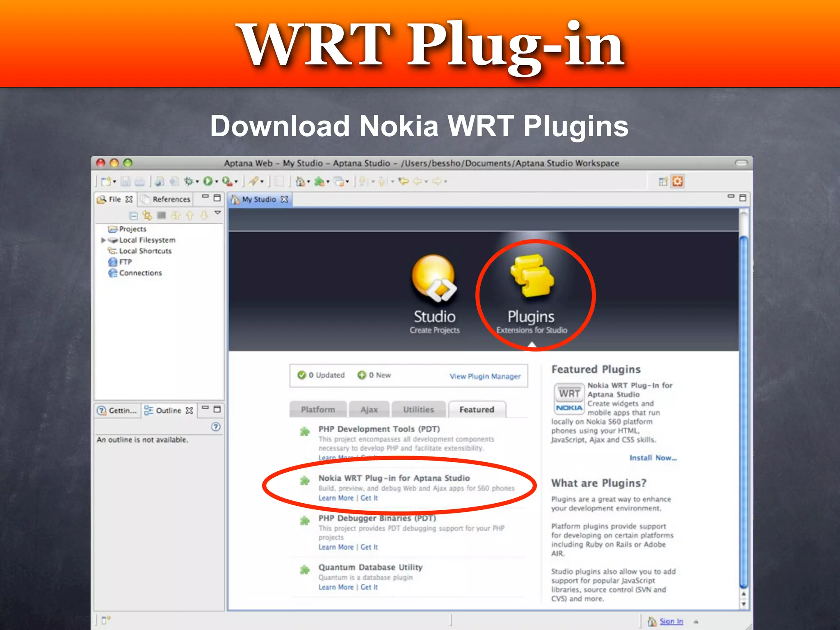The width and height of the screenshot is (840, 630).
Task: Click the Up arrow in File view toolbar
Action: [x=190, y=215]
